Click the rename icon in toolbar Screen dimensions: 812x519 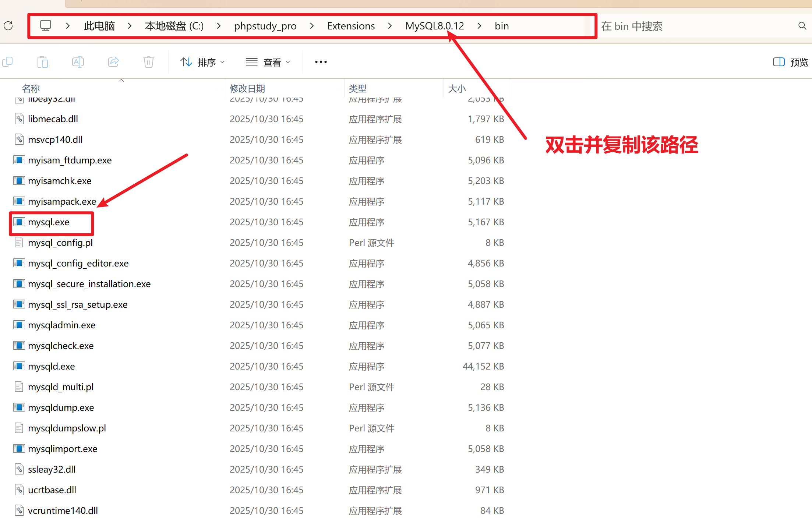point(78,62)
